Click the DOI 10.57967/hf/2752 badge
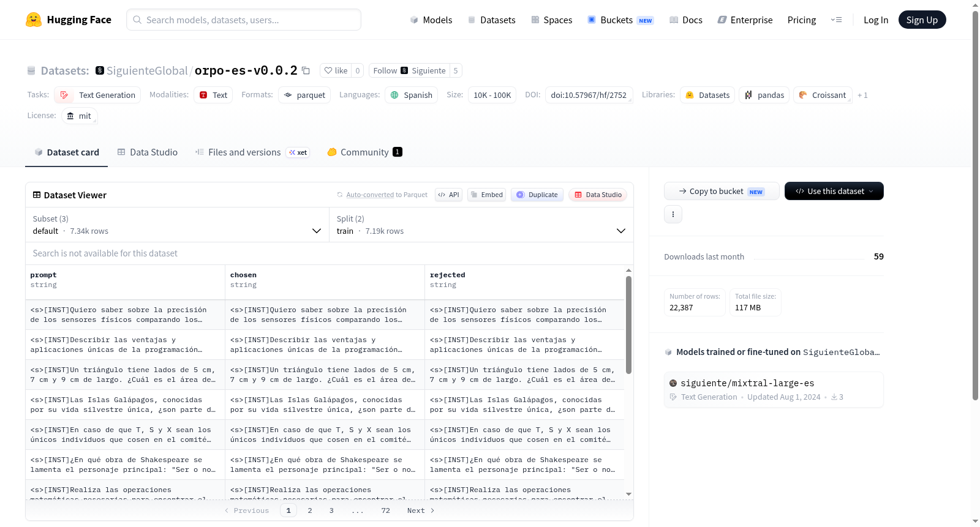The width and height of the screenshot is (980, 527). 589,95
